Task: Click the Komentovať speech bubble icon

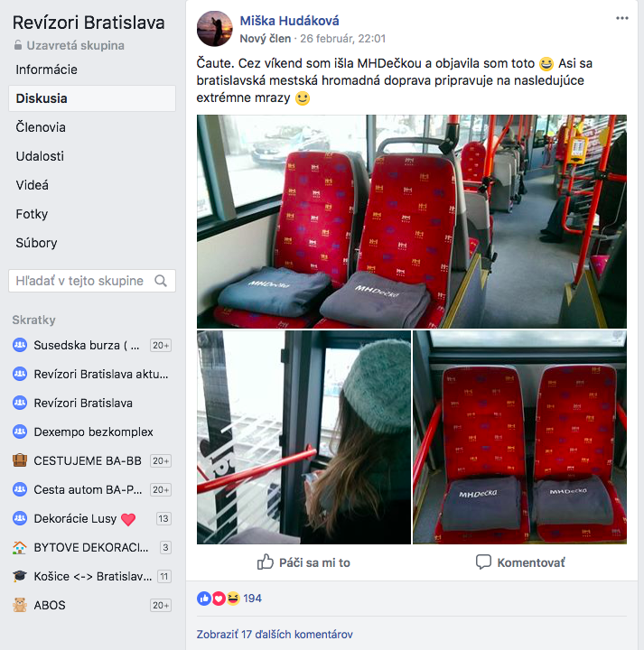Action: 483,562
